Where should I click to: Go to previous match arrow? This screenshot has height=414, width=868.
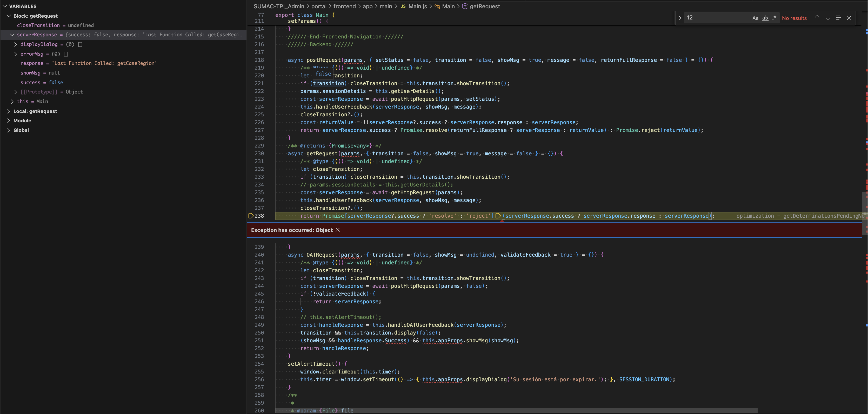pyautogui.click(x=817, y=18)
